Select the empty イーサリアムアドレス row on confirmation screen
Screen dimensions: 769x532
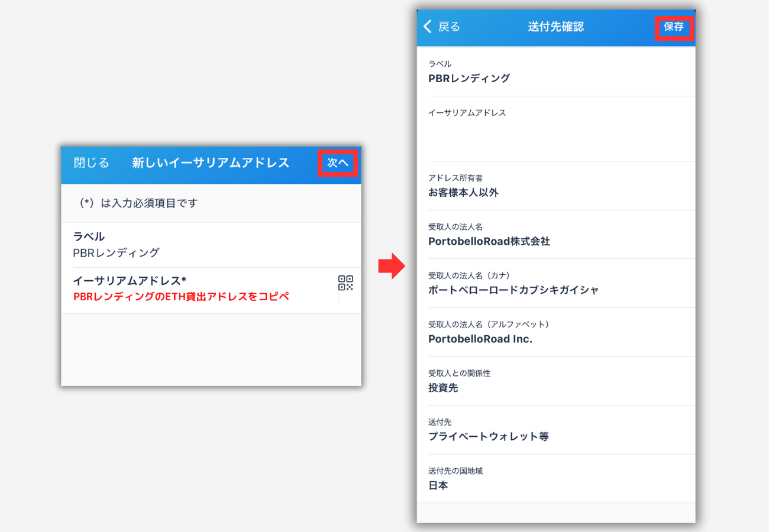pos(556,128)
